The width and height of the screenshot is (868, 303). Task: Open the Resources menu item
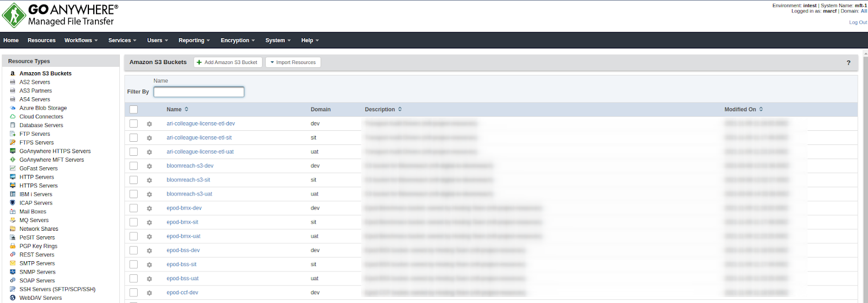(42, 40)
